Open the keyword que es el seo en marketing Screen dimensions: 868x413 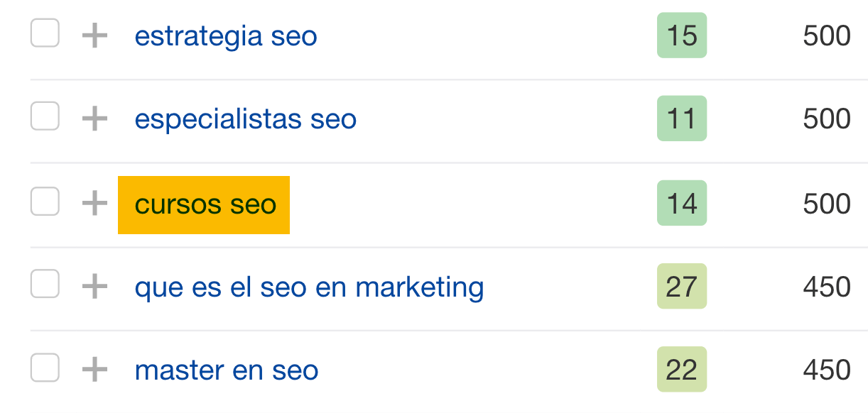coord(310,287)
